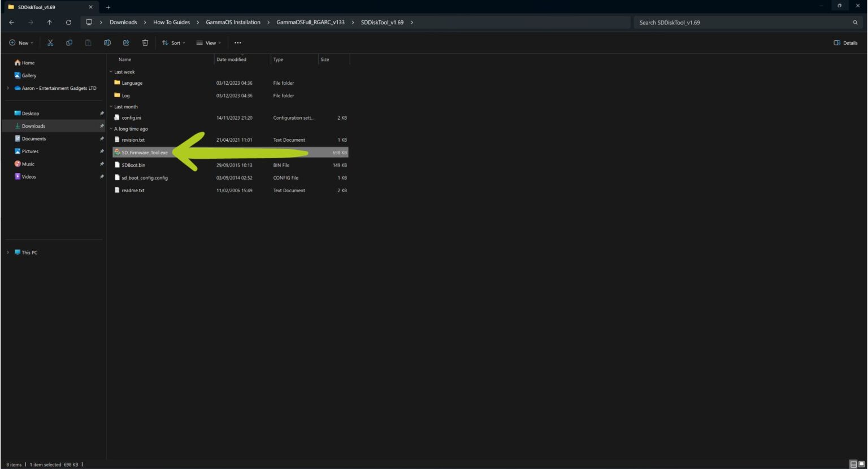The image size is (868, 469).
Task: Expand This PC in navigation pane
Action: (x=8, y=253)
